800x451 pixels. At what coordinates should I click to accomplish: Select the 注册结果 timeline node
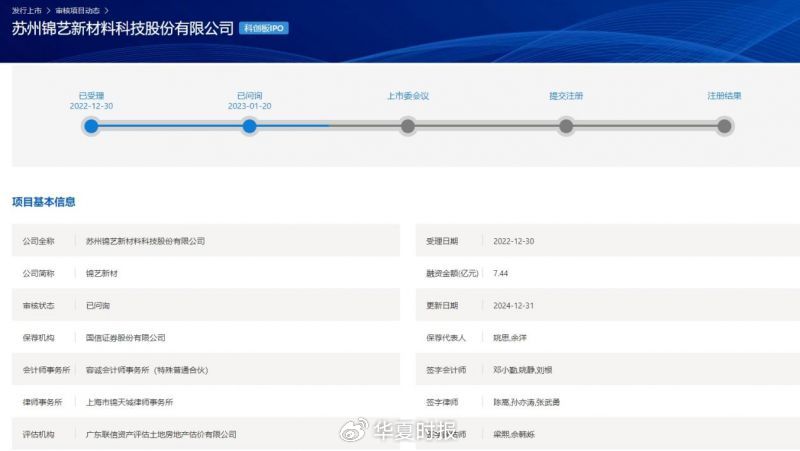click(x=724, y=126)
